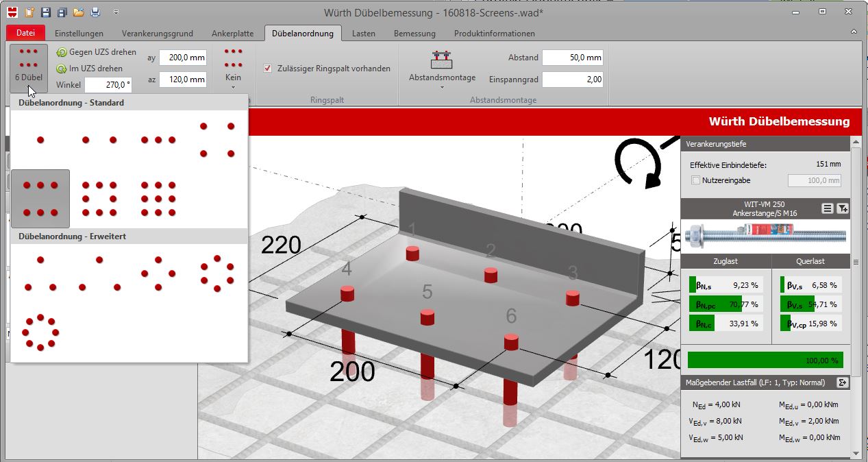Open the Datei menu button
868x462 pixels.
(25, 33)
